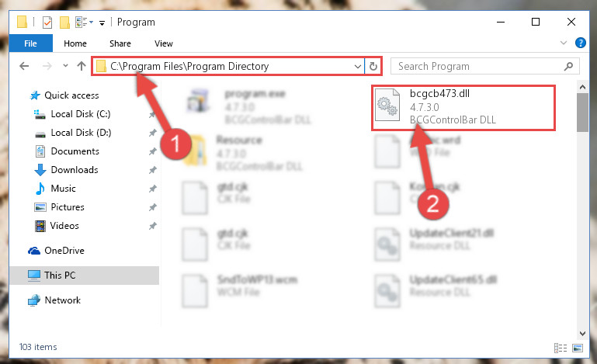Open the Help question mark icon
The image size is (597, 364).
[x=580, y=43]
